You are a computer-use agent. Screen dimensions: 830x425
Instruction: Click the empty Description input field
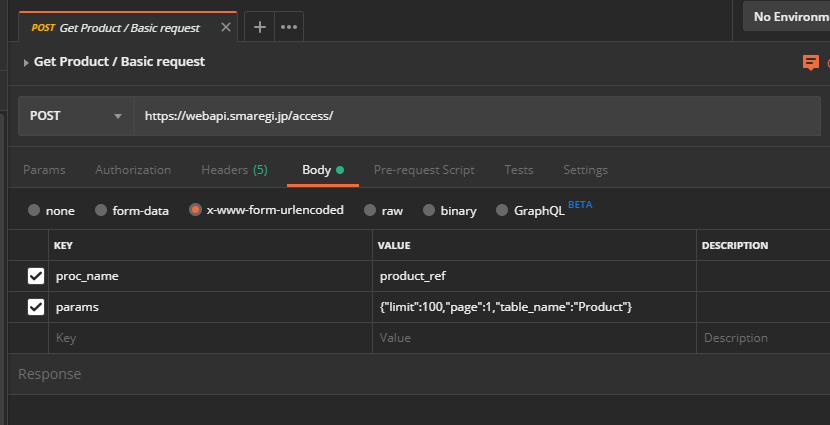[763, 338]
